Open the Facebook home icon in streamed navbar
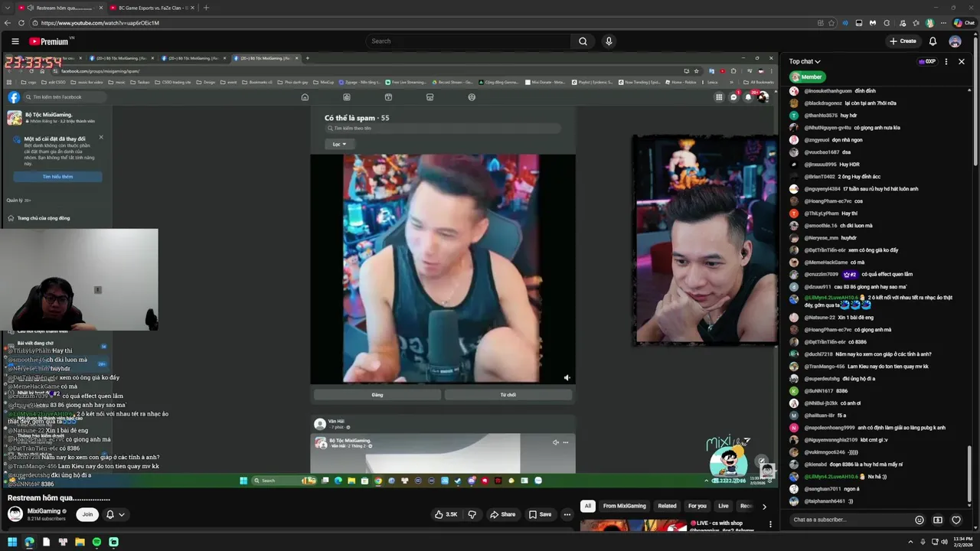Image resolution: width=980 pixels, height=551 pixels. 305,97
